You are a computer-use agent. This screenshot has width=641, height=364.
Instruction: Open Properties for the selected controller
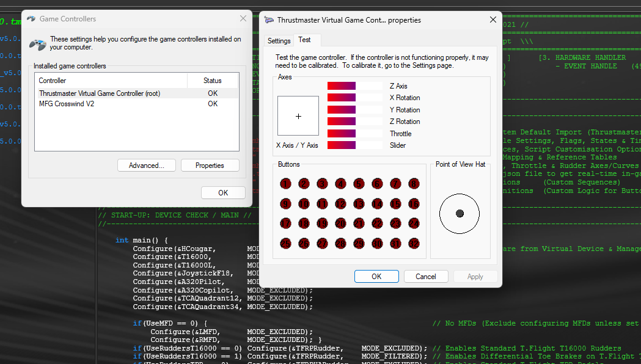[x=210, y=166]
